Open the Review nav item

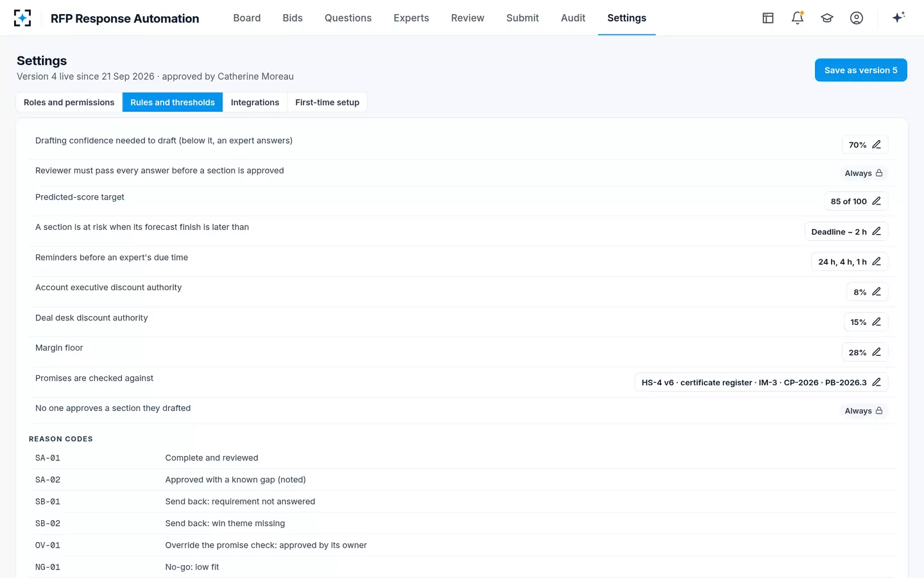tap(468, 18)
